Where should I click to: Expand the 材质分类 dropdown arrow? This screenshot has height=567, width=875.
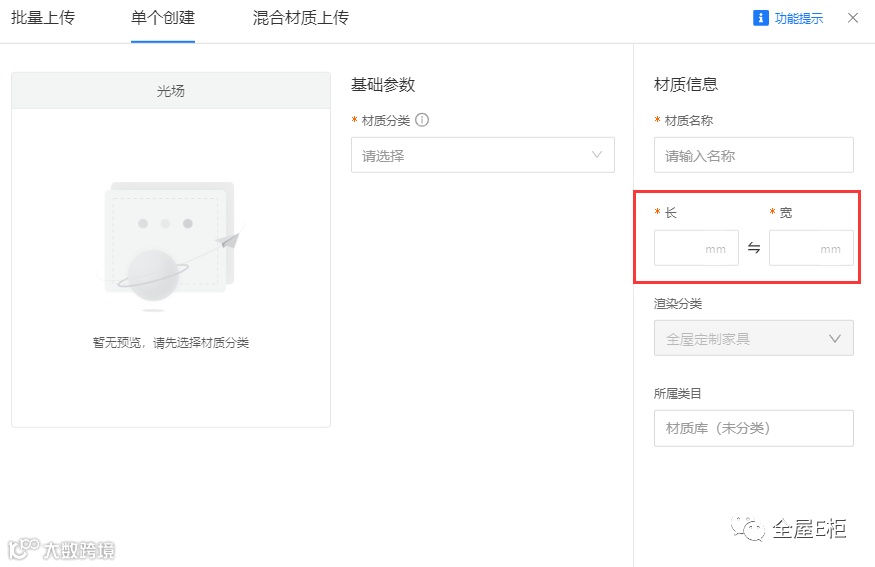pos(597,155)
